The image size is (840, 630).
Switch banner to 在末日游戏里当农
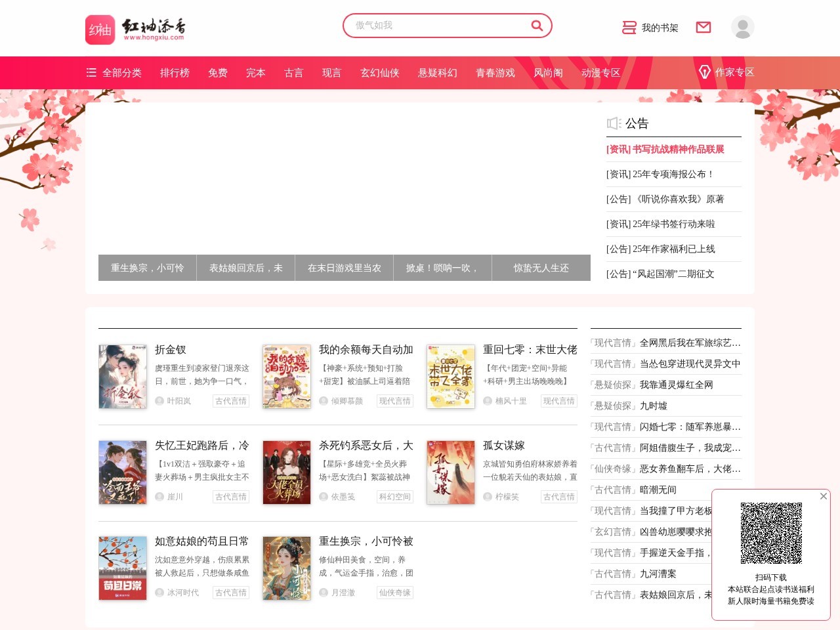(x=344, y=268)
